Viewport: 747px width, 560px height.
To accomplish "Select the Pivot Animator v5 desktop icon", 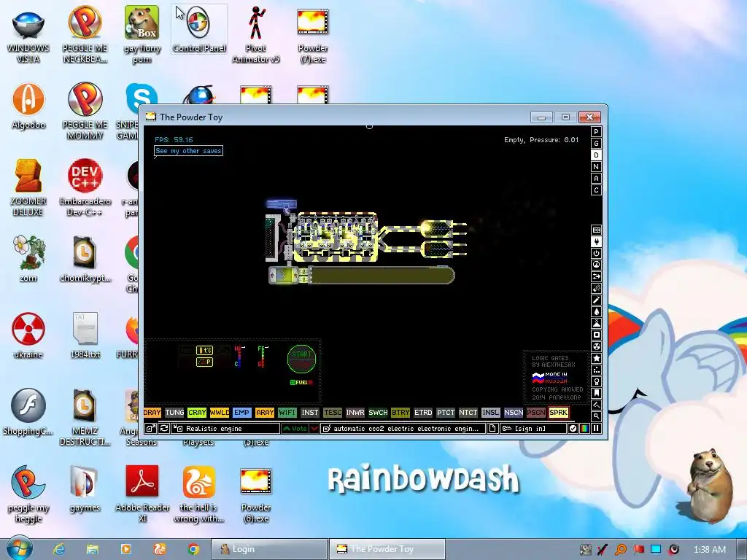I will [x=256, y=34].
